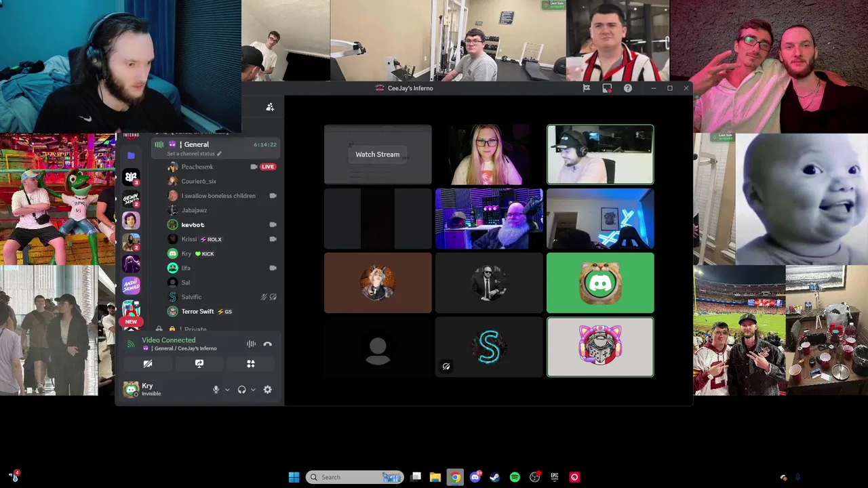Screen dimensions: 868x488
Task: Click the Windows taskbar search box
Action: pos(355,477)
